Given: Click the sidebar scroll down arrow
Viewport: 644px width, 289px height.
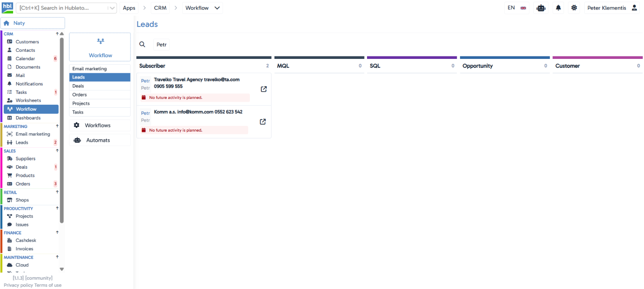Looking at the screenshot, I should [62, 269].
